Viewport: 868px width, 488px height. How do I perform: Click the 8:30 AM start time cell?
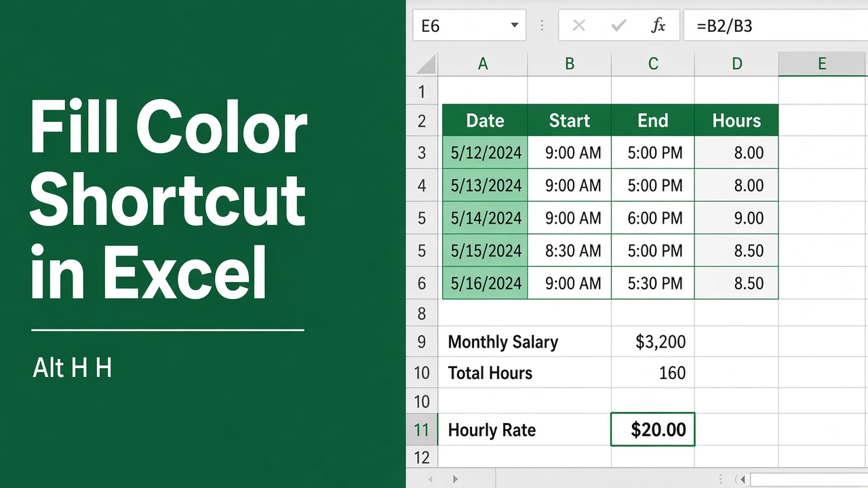(x=570, y=250)
